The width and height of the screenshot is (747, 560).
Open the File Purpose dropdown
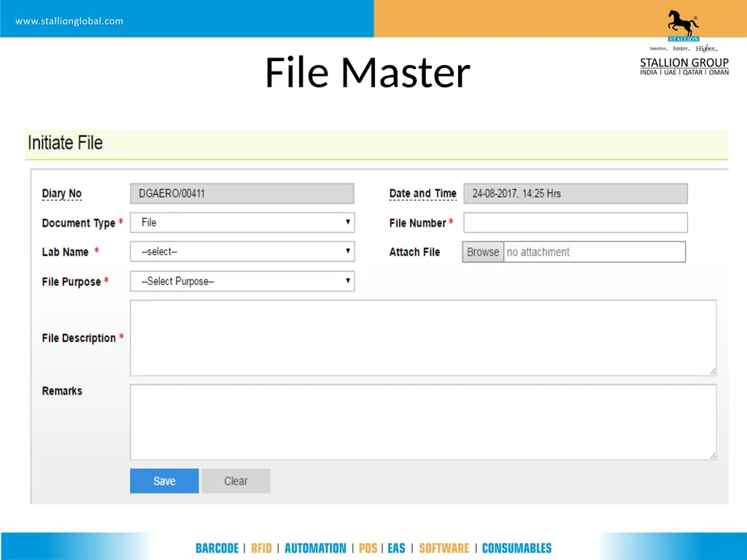[242, 281]
